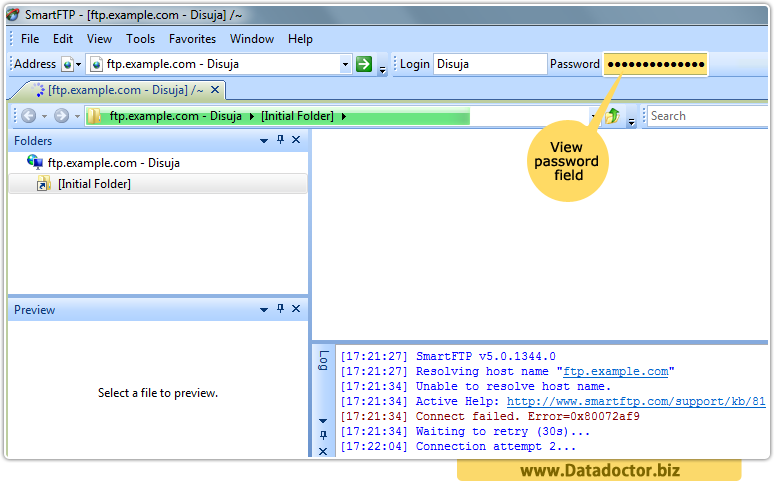Switch to the [ftp.example.com - Disuja] /~ tab
774x481 pixels.
click(x=125, y=90)
